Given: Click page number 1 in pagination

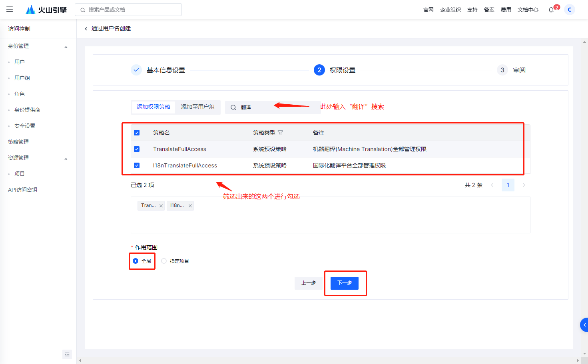Looking at the screenshot, I should point(508,185).
